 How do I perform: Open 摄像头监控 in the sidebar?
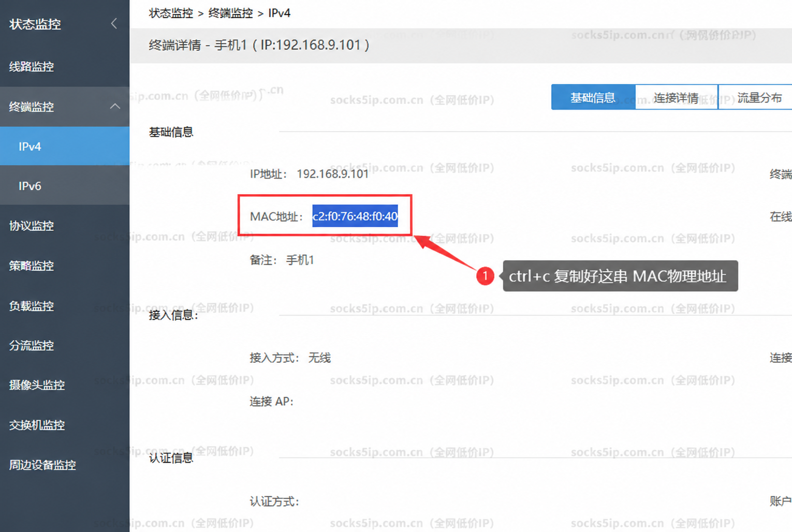click(65, 385)
